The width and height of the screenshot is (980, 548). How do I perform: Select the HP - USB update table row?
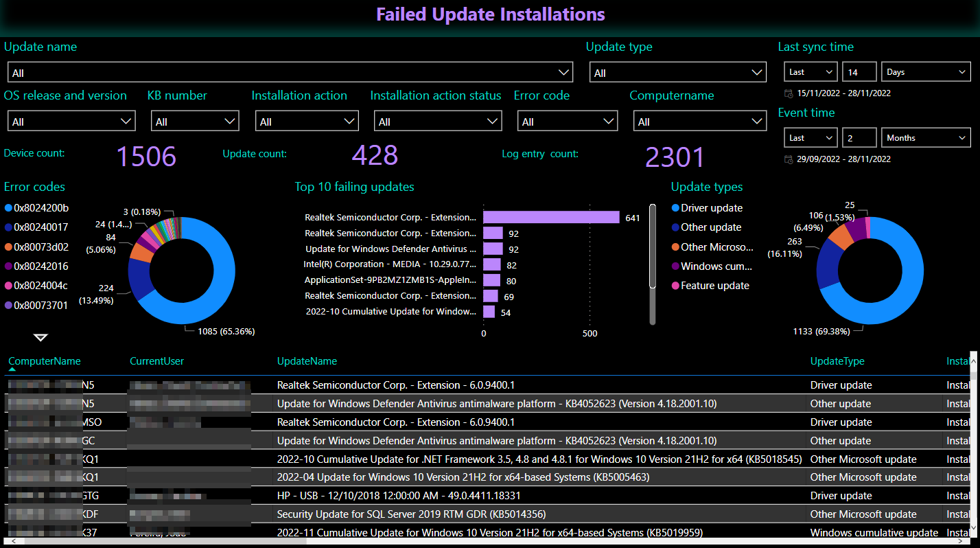point(398,496)
